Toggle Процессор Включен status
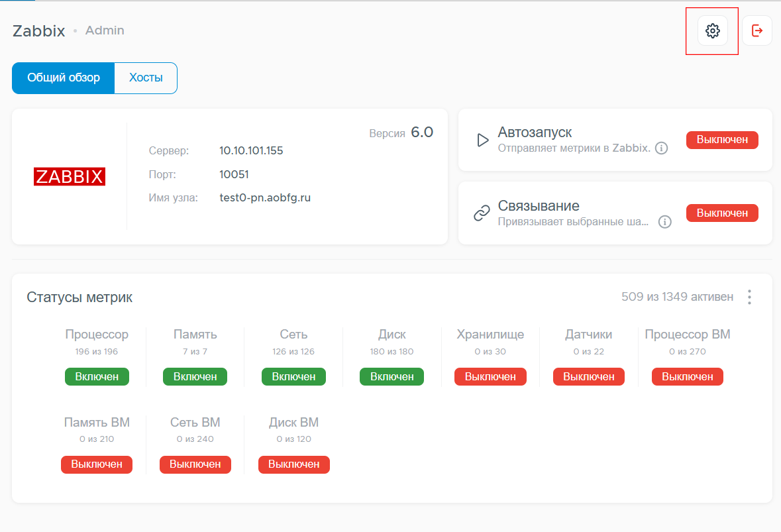Screen dimensions: 781x532 coord(97,376)
